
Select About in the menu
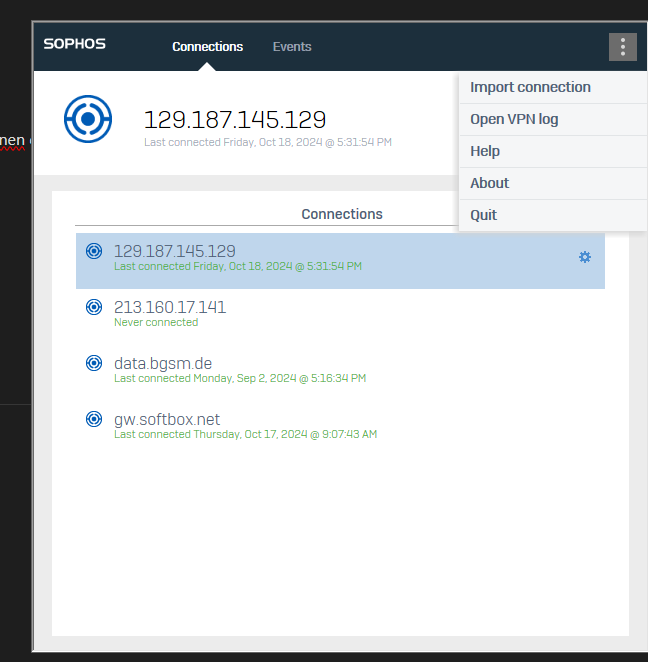coord(489,183)
